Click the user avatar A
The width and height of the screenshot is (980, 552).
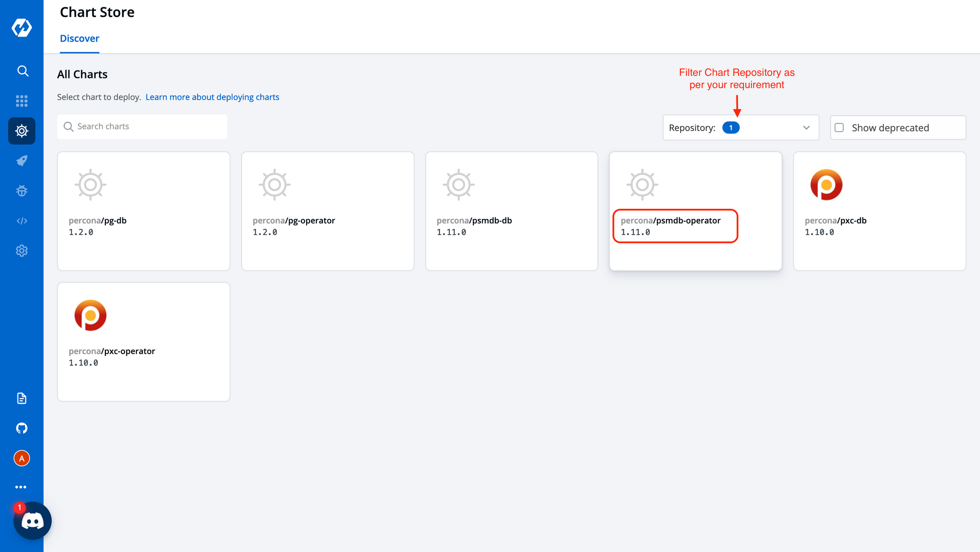(x=22, y=458)
